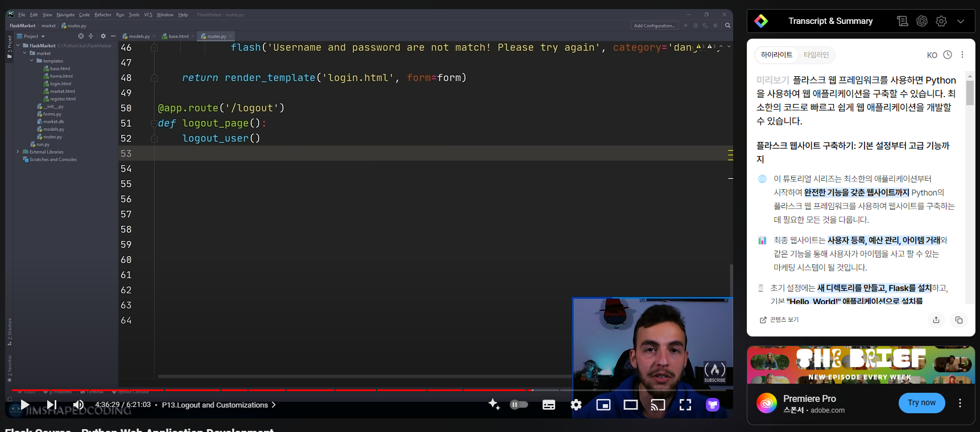The width and height of the screenshot is (980, 432).
Task: Toggle fold marker at line 51
Action: [154, 123]
